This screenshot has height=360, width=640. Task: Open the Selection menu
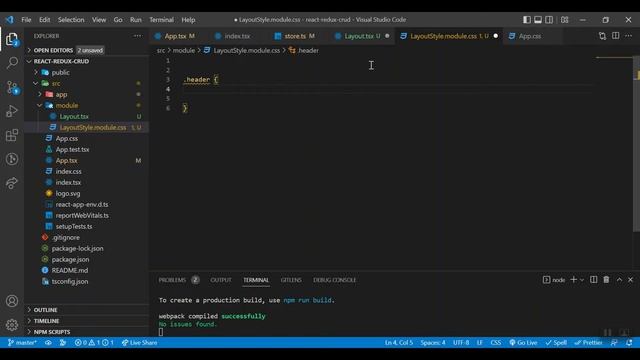click(71, 20)
